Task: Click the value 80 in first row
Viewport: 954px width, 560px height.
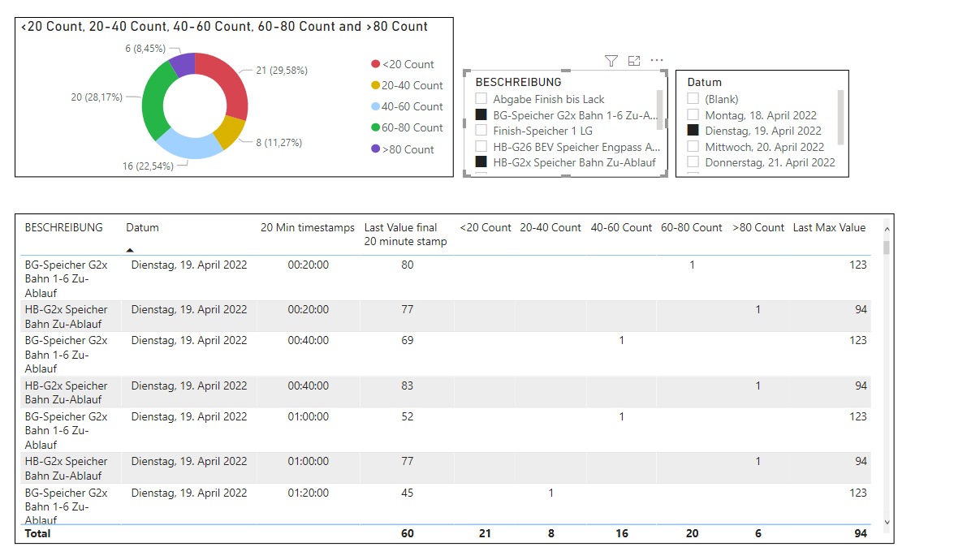Action: [407, 265]
